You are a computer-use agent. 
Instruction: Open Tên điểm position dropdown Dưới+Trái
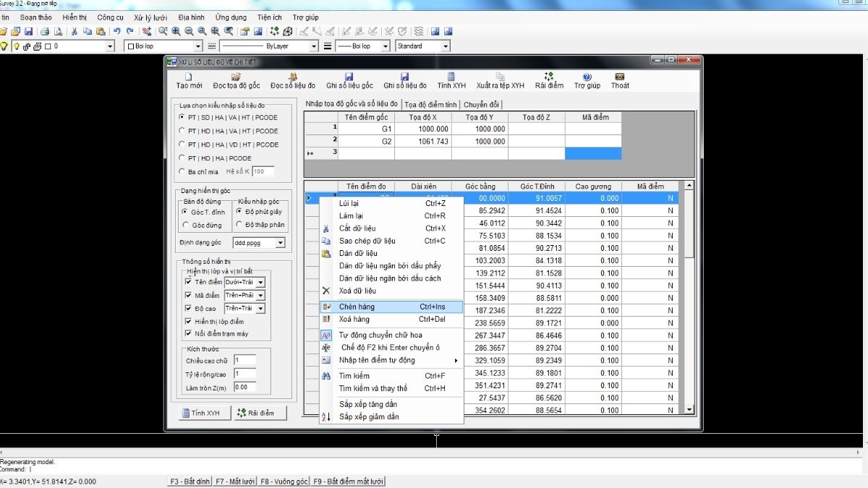260,282
